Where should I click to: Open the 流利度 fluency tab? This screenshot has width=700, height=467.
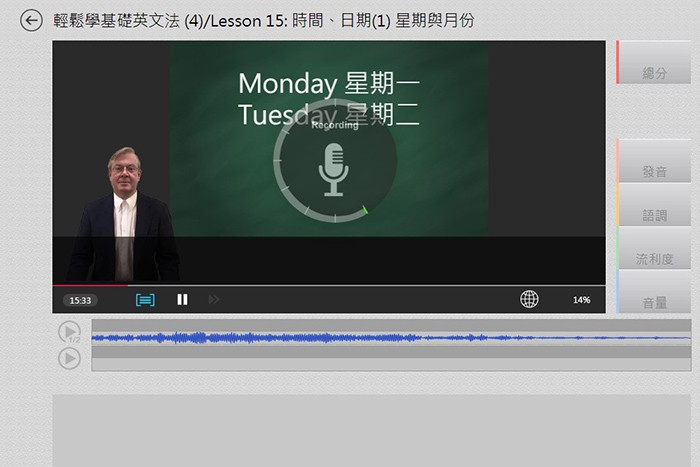(x=655, y=259)
